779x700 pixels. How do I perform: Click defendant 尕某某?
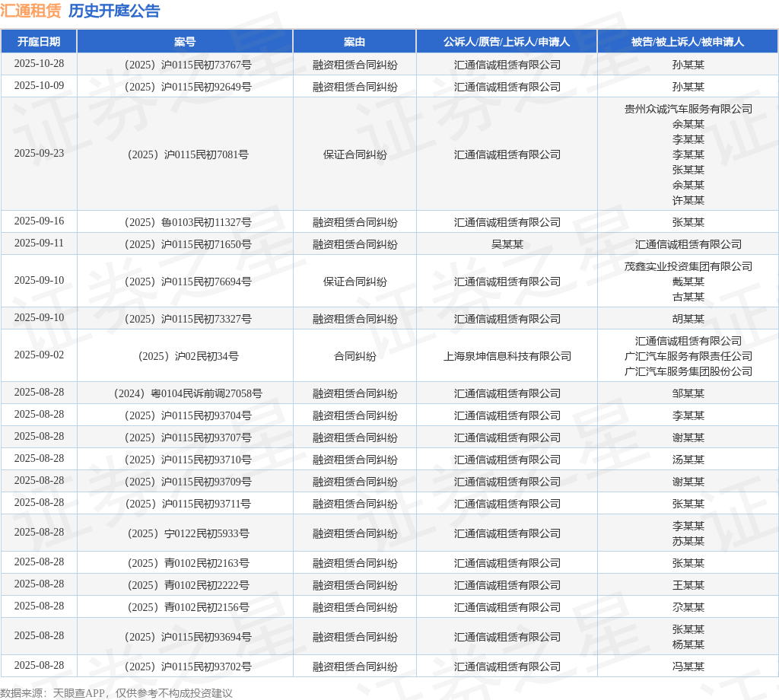click(688, 607)
